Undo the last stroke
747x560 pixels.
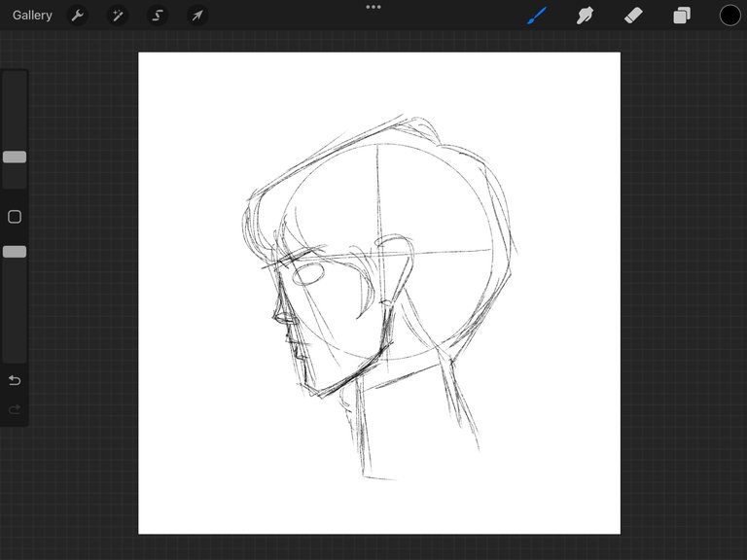click(x=15, y=380)
